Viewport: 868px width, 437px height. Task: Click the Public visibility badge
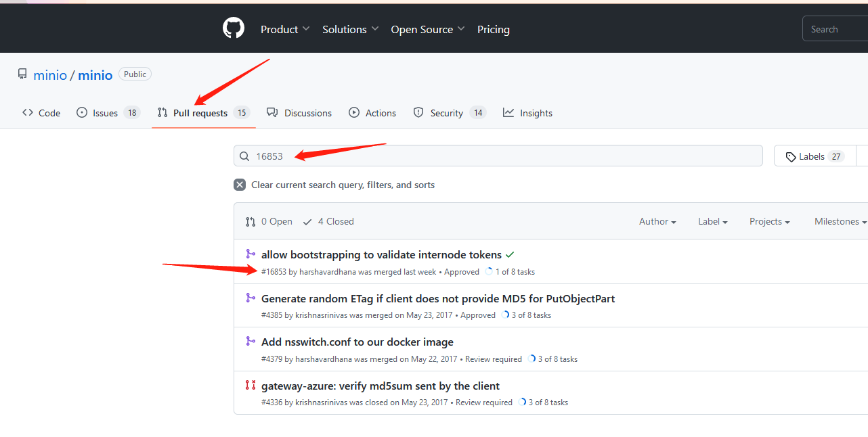coord(135,74)
